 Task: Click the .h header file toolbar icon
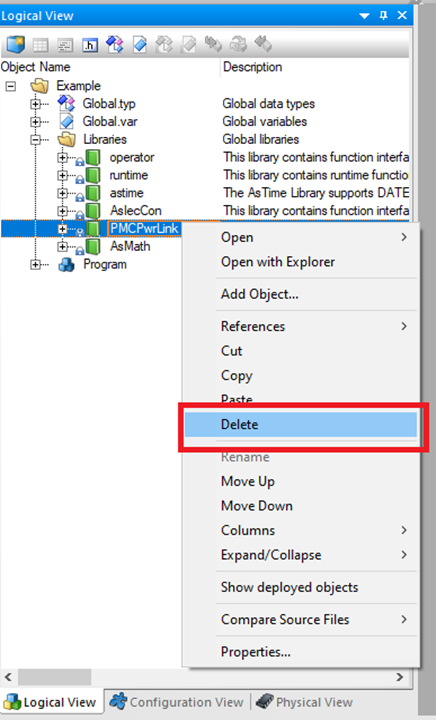[90, 45]
